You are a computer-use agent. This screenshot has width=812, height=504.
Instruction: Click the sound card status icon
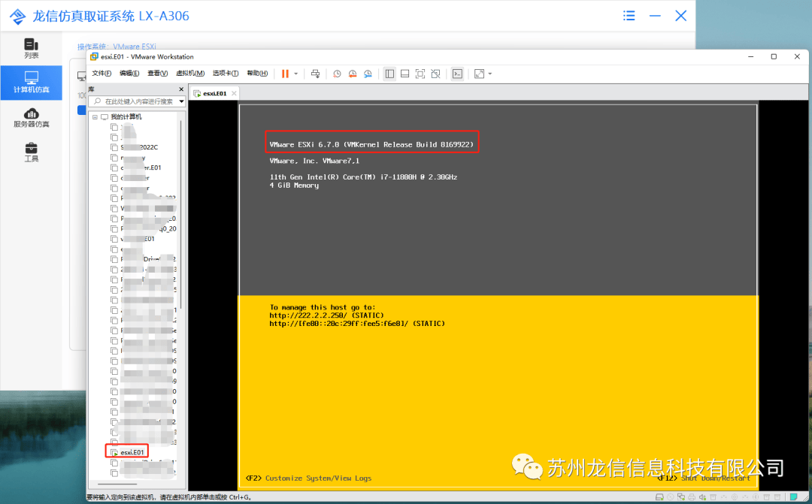pos(702,497)
